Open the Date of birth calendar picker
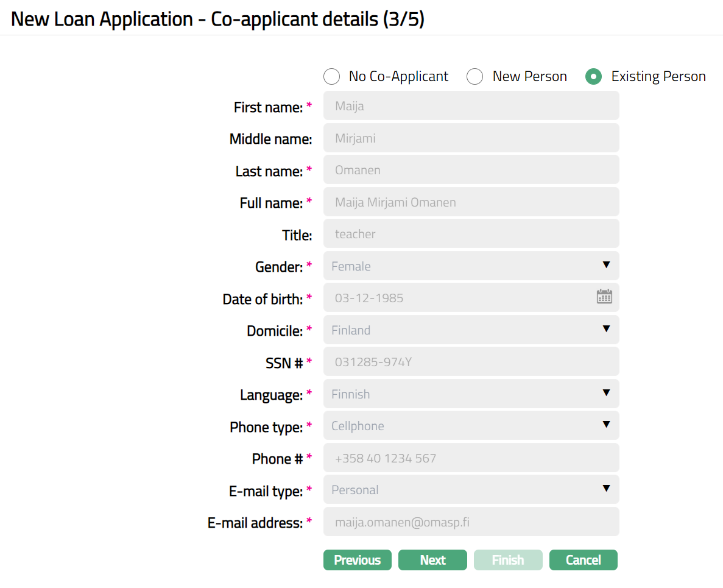 pos(604,297)
